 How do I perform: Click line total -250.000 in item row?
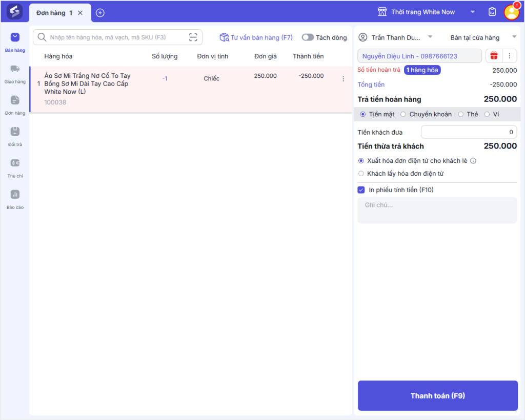311,76
